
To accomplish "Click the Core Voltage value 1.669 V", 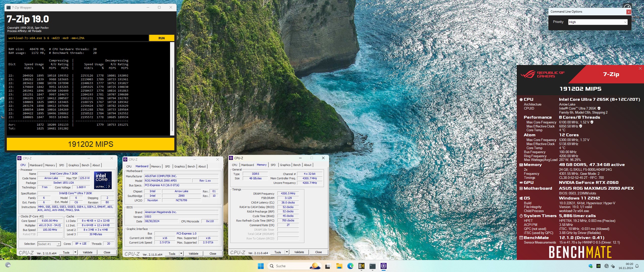I will click(x=81, y=187).
